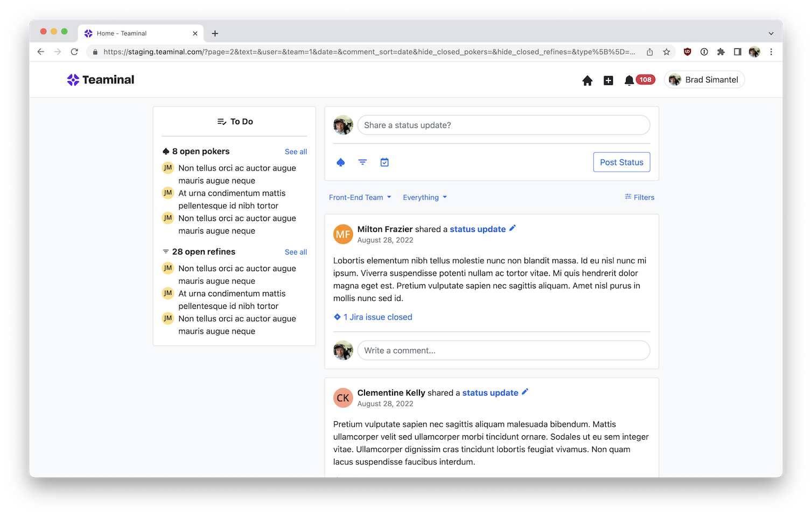Open the Chrome three-dot menu

coord(771,52)
